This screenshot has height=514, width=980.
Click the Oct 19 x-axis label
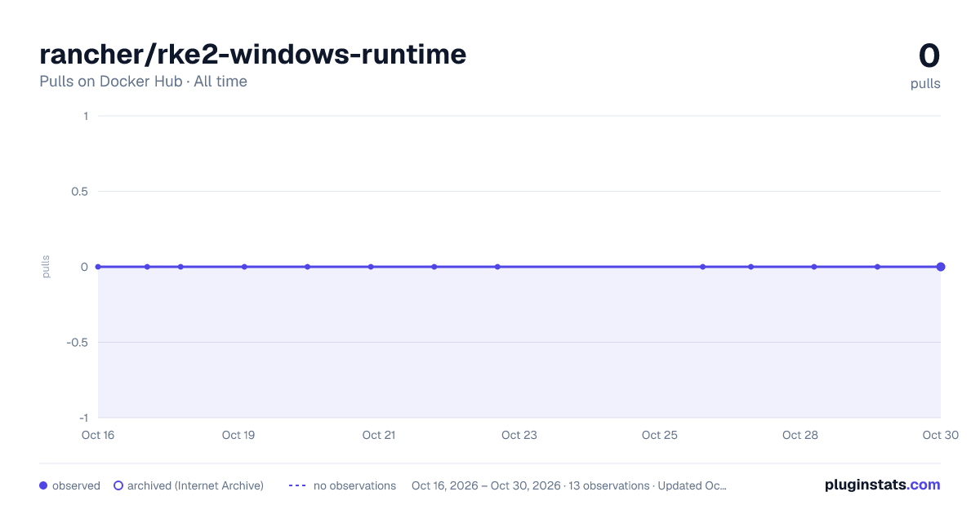(238, 435)
